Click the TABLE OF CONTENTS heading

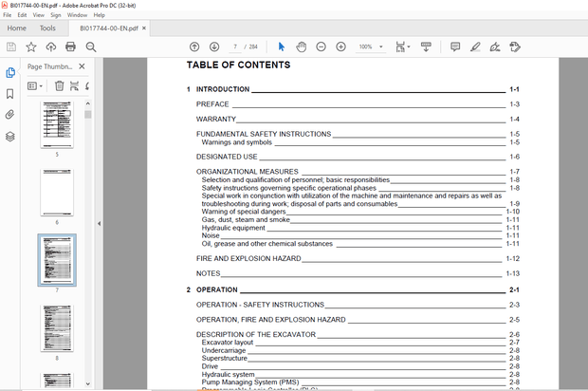point(238,65)
